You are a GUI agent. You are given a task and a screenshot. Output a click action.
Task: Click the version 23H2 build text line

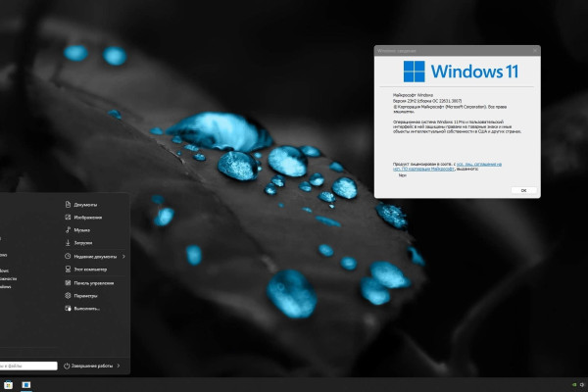point(427,101)
